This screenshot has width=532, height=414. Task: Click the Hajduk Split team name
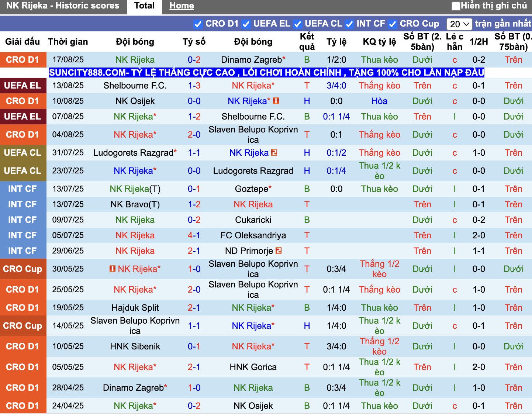[x=135, y=308]
